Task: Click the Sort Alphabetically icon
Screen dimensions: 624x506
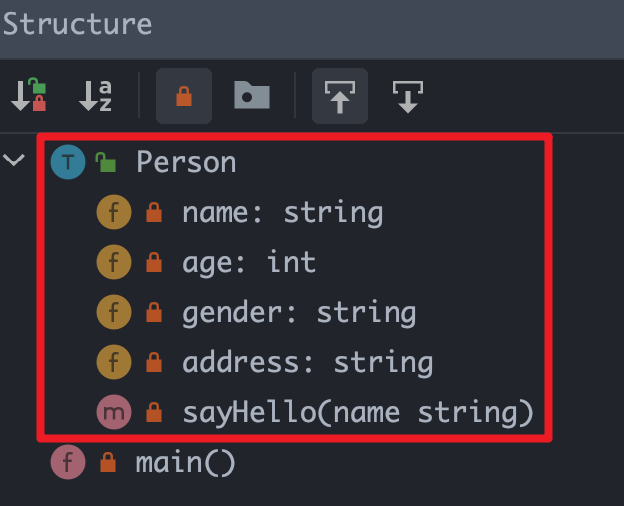Action: (96, 96)
